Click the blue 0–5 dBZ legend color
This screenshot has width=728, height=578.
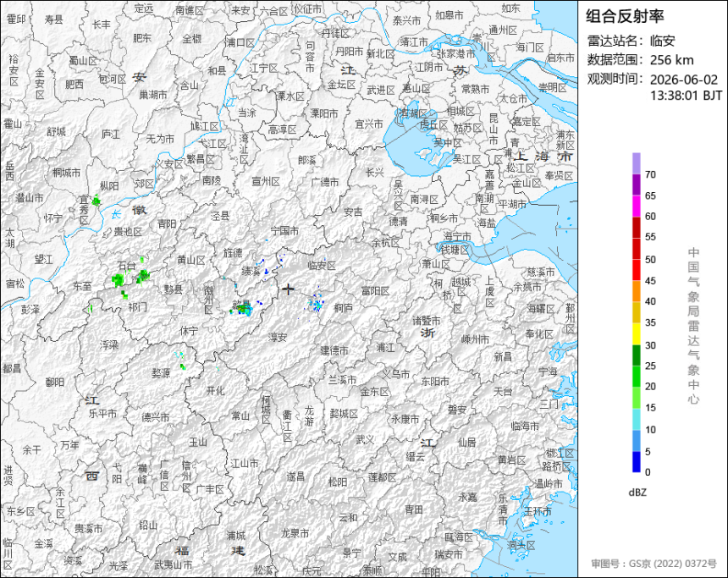click(636, 461)
